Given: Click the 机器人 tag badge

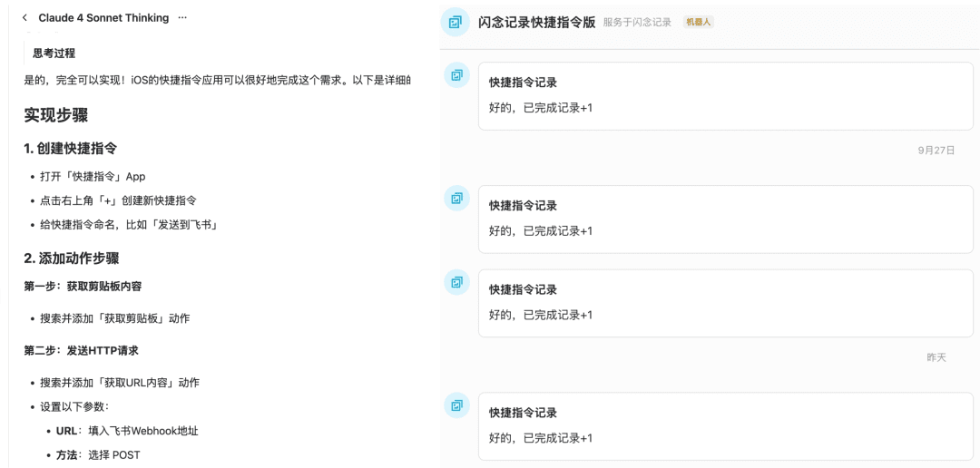Looking at the screenshot, I should pyautogui.click(x=698, y=23).
